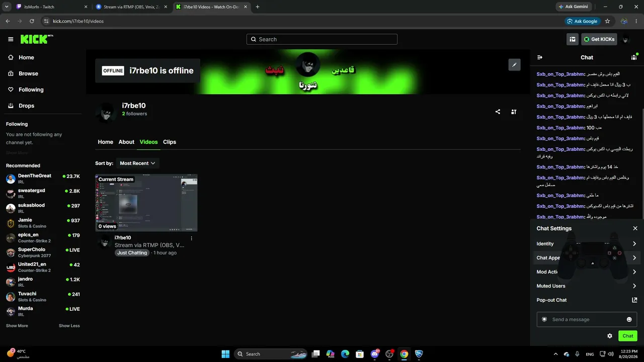Click the pencil edit banner icon
Image resolution: width=644 pixels, height=362 pixels.
[514, 65]
